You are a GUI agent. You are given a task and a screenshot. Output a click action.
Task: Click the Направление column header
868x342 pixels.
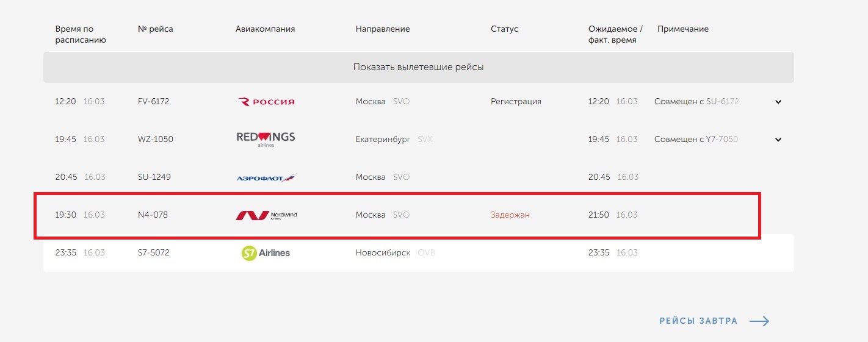click(x=383, y=29)
